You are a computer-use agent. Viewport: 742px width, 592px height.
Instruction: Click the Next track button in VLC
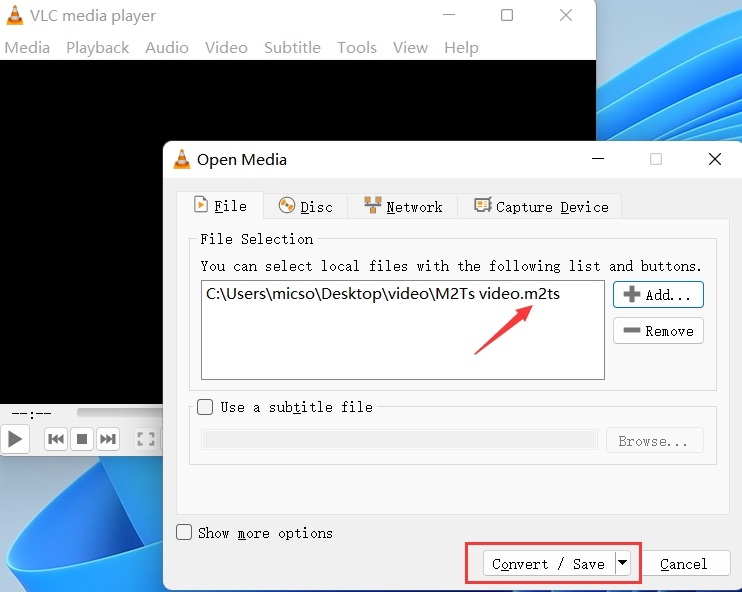(x=108, y=439)
